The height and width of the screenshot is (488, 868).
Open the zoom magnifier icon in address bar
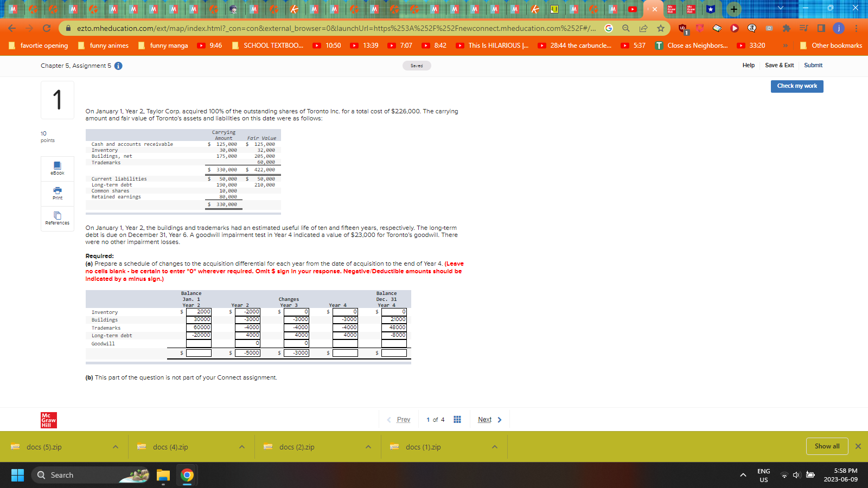(626, 28)
